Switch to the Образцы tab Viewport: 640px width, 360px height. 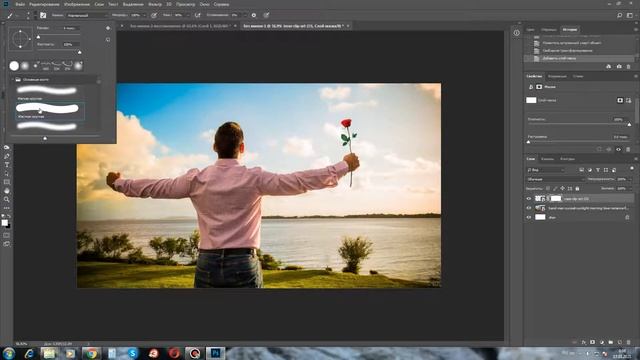[x=549, y=29]
